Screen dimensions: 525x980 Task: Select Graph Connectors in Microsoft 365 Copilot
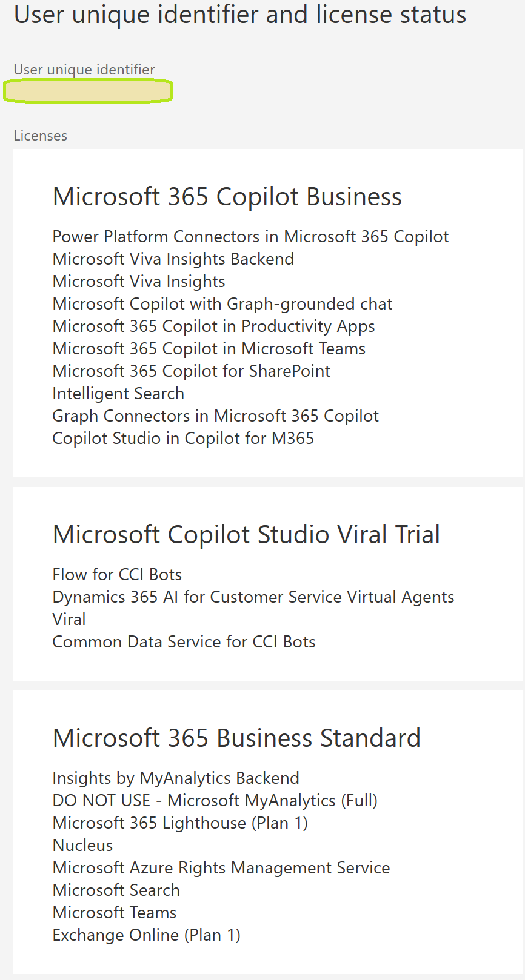pos(216,416)
